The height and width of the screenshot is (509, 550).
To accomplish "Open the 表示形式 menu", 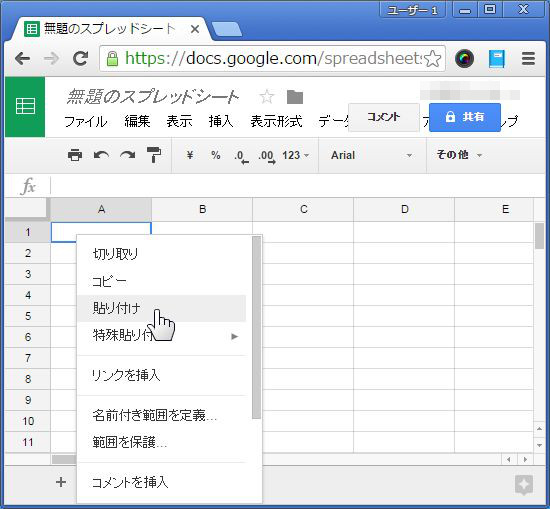I will pyautogui.click(x=276, y=121).
